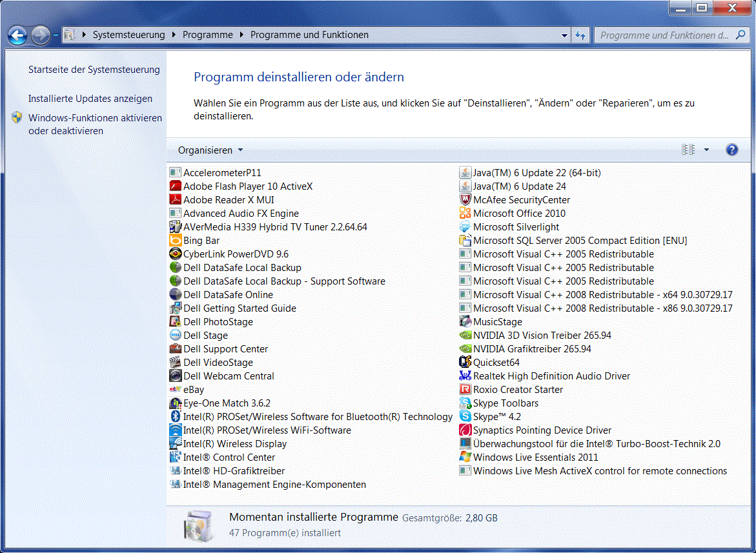Click the eBay icon

(x=176, y=389)
